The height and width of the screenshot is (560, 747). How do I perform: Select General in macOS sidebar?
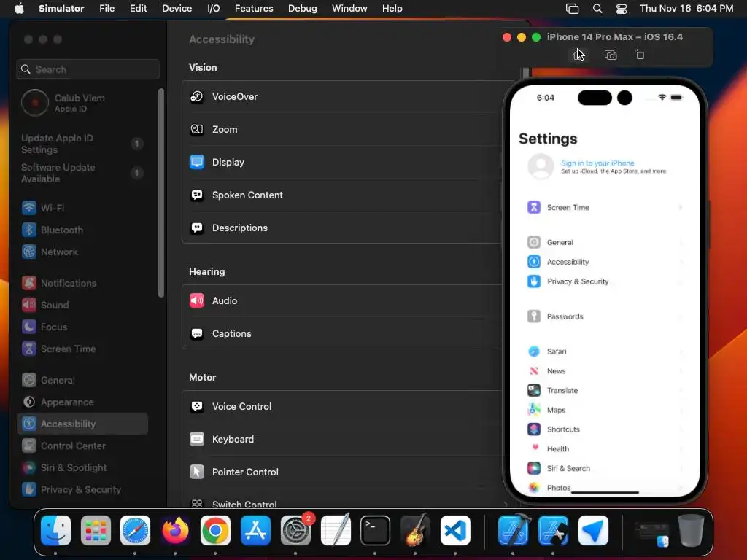click(82, 381)
